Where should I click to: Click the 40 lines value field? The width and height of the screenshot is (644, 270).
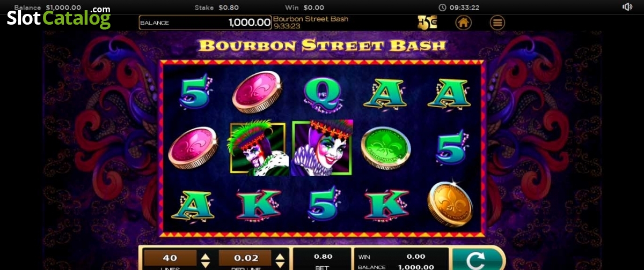pyautogui.click(x=170, y=258)
